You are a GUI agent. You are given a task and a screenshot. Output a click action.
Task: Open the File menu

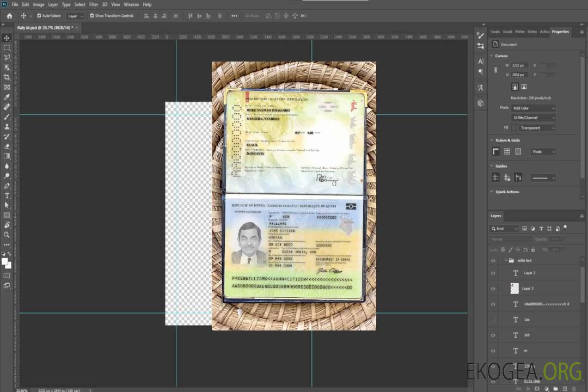(x=15, y=4)
